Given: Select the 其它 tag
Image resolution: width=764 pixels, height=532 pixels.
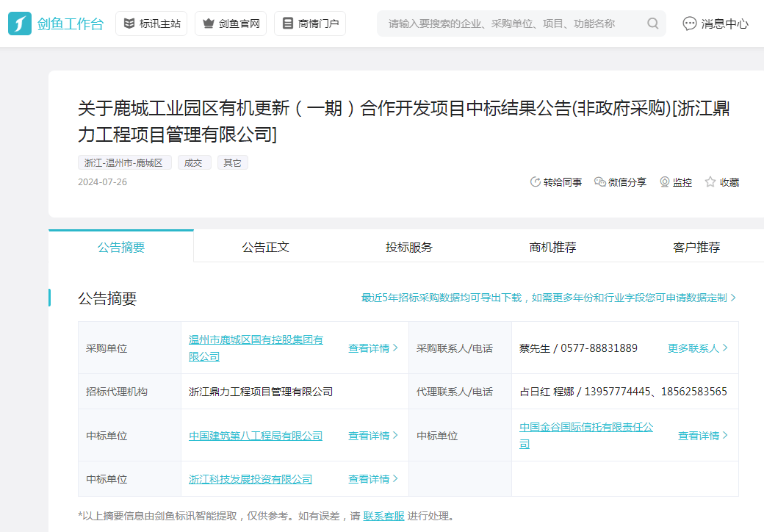Looking at the screenshot, I should 232,162.
